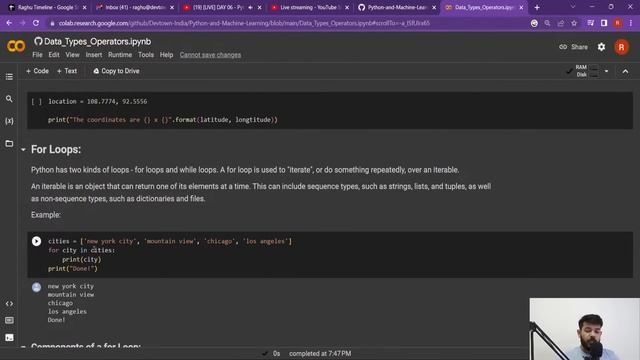Click the GitHub icon beside notebook title
The width and height of the screenshot is (640, 360).
click(x=38, y=41)
